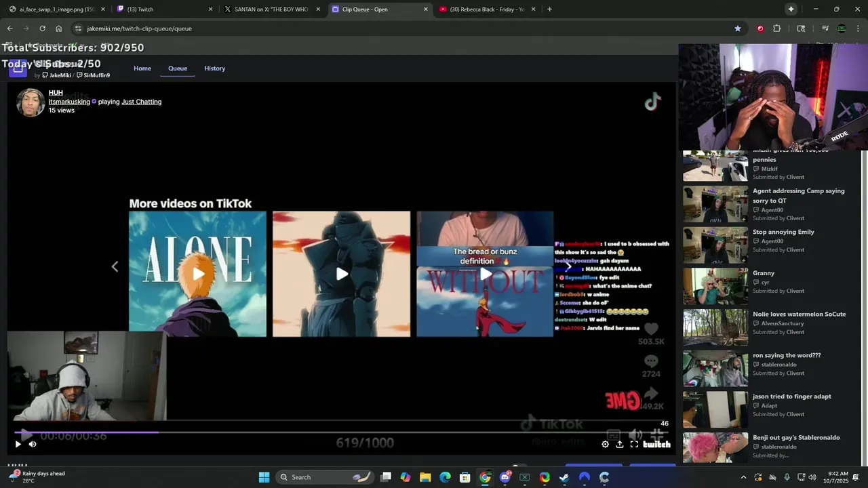868x488 pixels.
Task: Go back in the browser
Action: tap(9, 28)
